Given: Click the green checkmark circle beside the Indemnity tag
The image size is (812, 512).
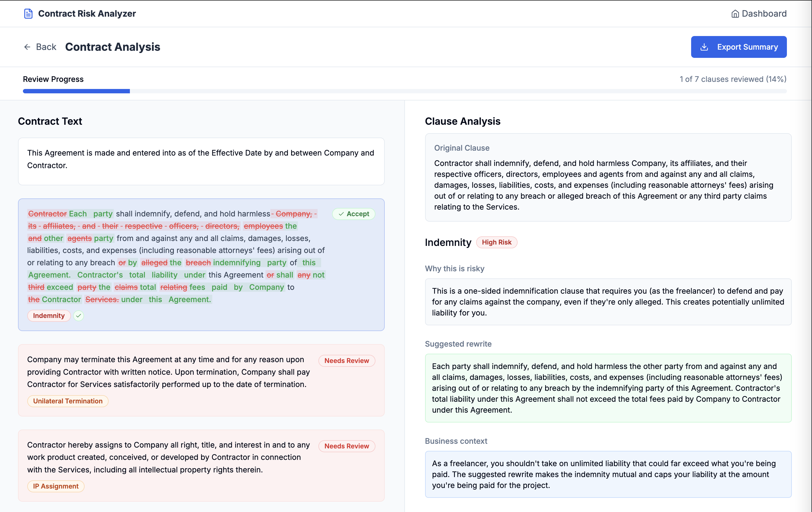Looking at the screenshot, I should click(x=79, y=316).
